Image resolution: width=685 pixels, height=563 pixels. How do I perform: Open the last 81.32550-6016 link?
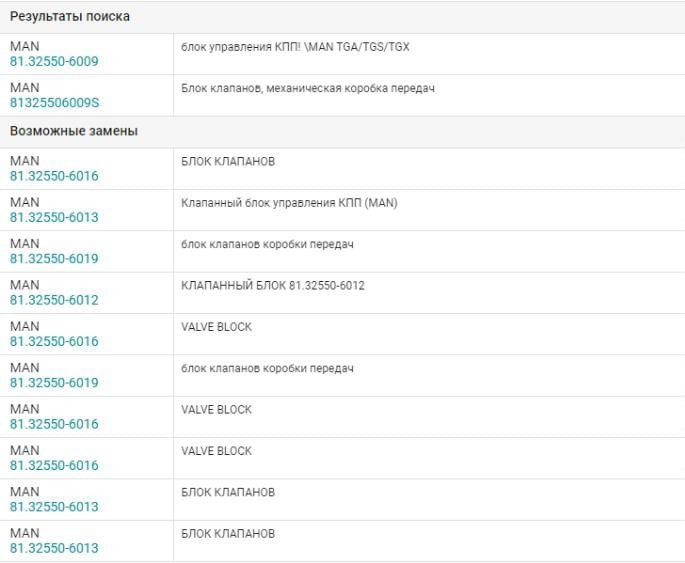tap(54, 466)
